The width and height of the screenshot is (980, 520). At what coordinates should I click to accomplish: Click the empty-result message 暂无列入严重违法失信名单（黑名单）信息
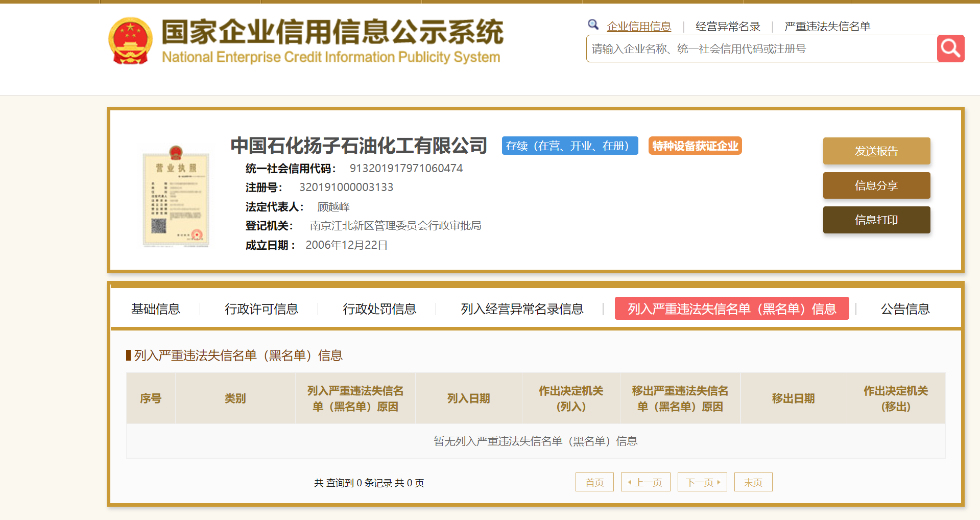pyautogui.click(x=535, y=441)
